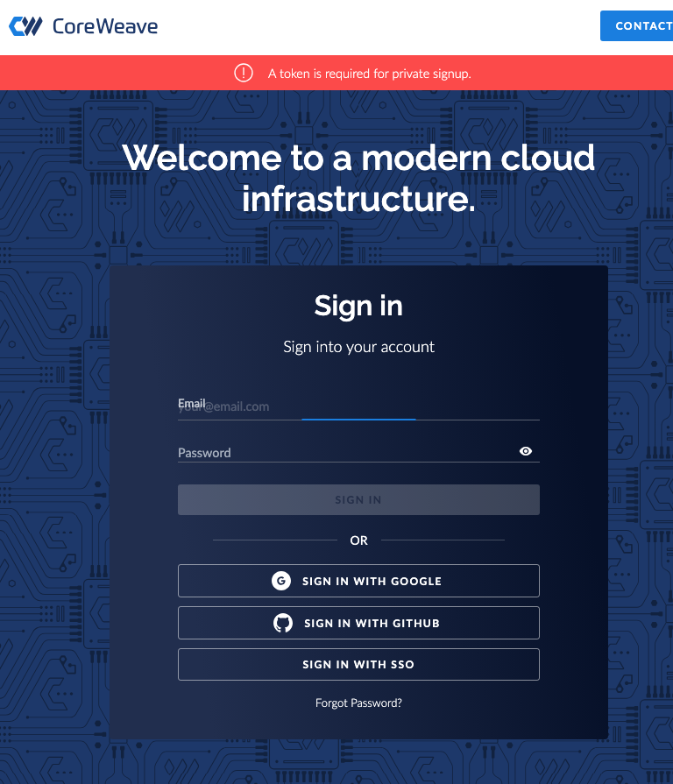
Task: Click the Google G icon
Action: click(281, 581)
